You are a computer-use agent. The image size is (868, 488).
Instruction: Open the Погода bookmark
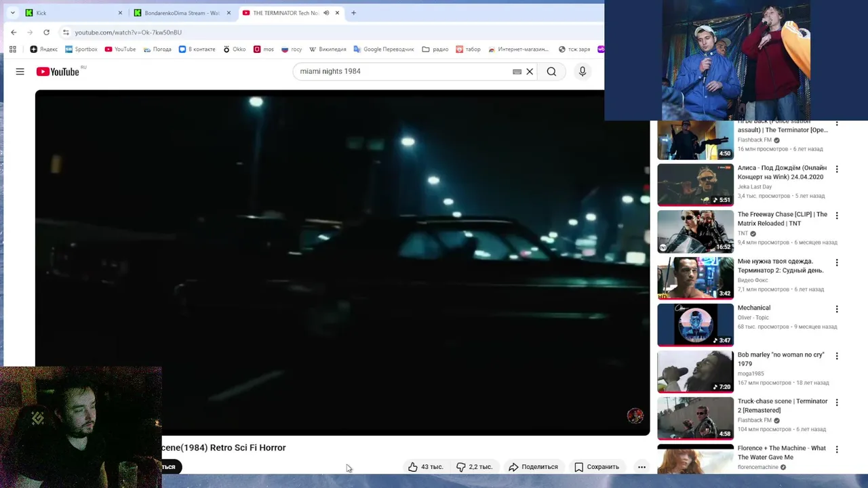point(157,49)
